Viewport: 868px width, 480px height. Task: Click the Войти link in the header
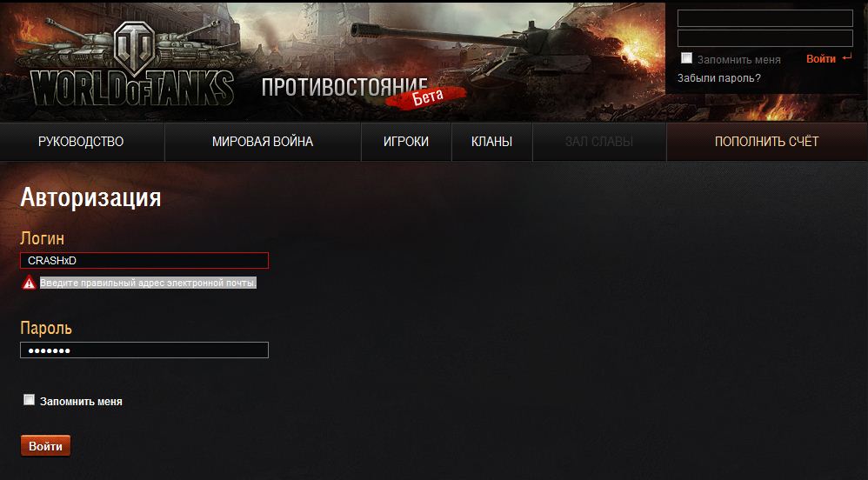pos(821,58)
